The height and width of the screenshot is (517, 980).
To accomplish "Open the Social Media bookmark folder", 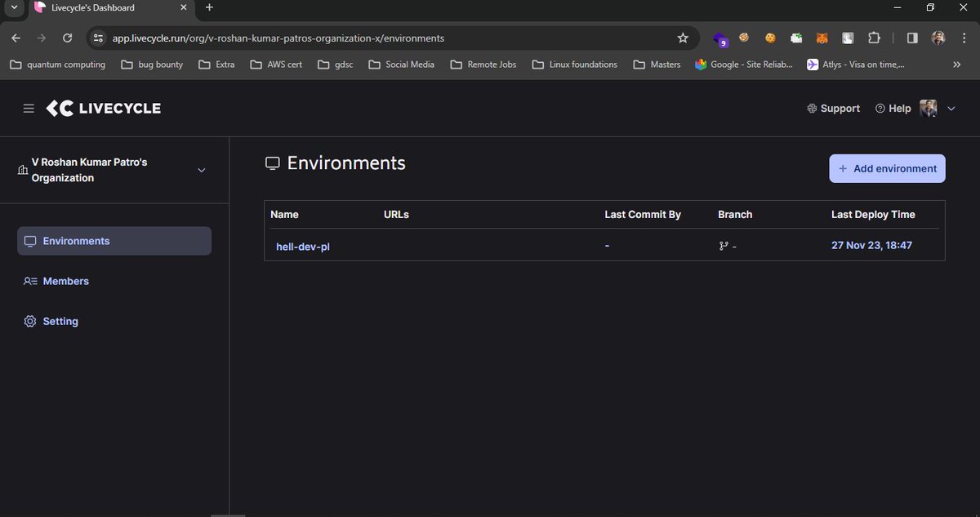I will coord(402,65).
